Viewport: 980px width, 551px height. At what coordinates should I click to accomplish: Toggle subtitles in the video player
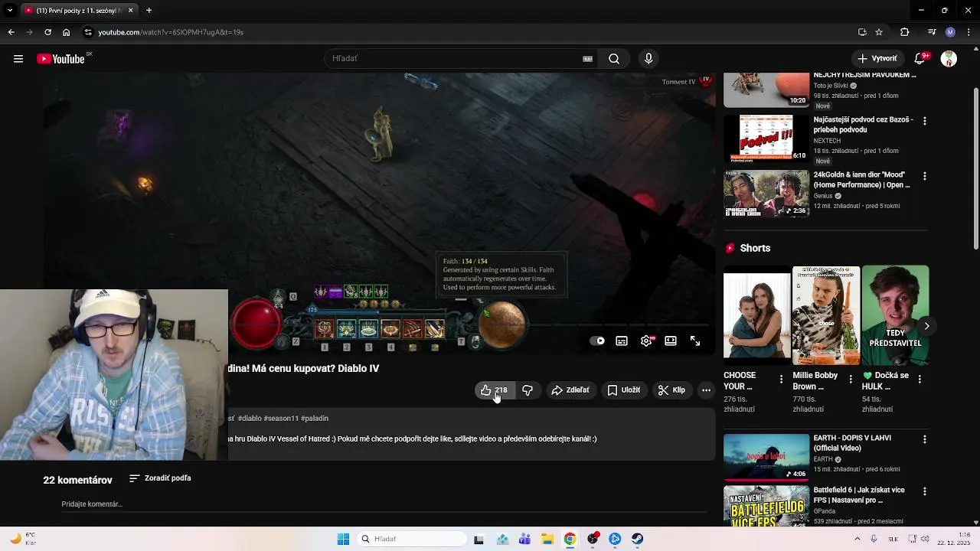point(622,341)
